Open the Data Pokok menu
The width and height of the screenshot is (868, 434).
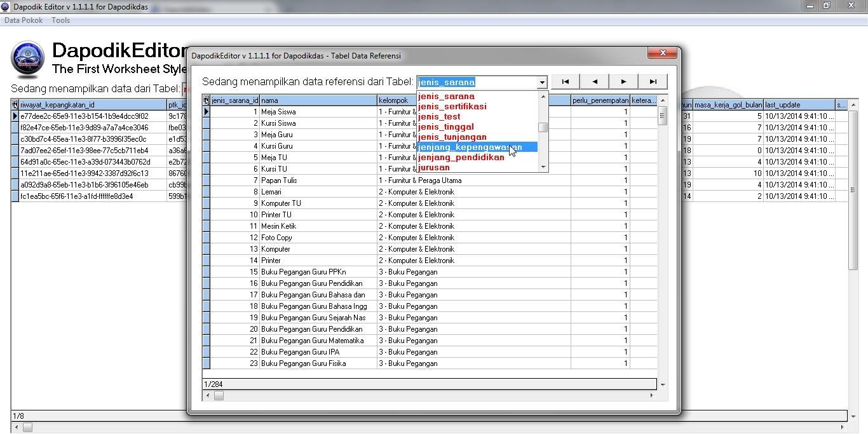[24, 20]
